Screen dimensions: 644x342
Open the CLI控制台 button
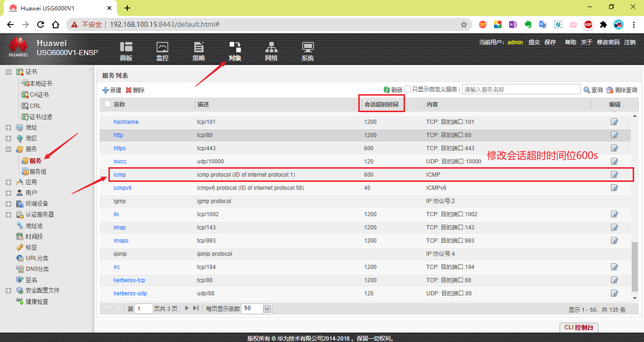pyautogui.click(x=578, y=327)
